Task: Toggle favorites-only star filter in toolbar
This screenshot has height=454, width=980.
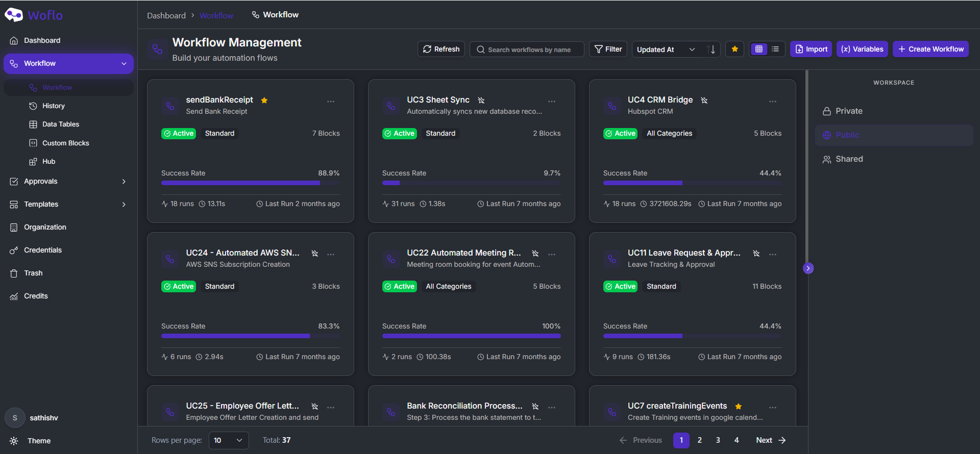Action: click(x=734, y=49)
